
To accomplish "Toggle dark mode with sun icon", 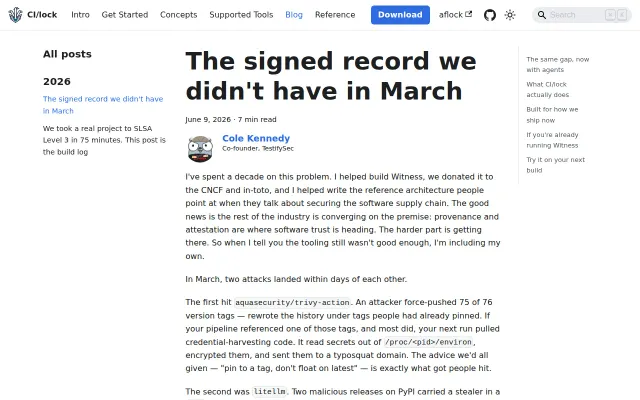I will 510,15.
